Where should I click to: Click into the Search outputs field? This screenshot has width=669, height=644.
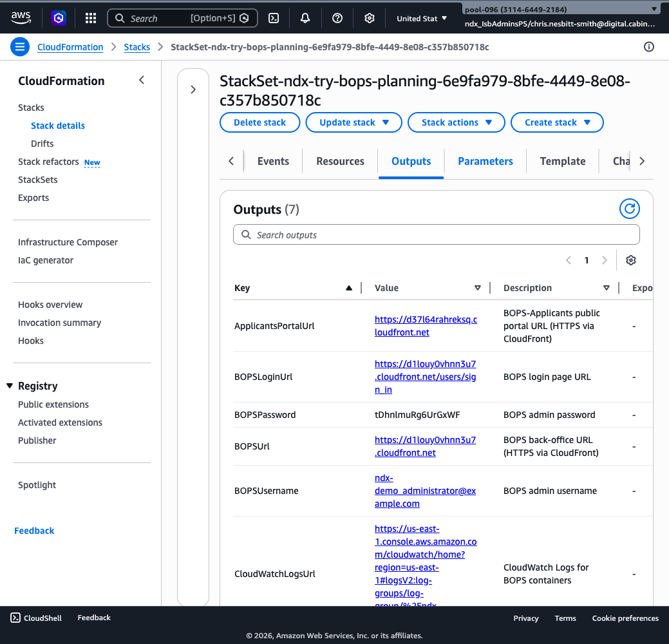pyautogui.click(x=436, y=234)
